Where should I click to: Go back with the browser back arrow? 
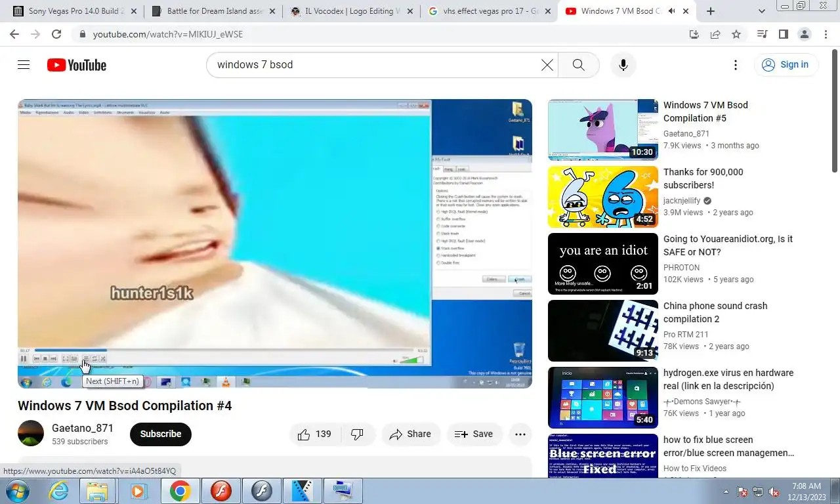pyautogui.click(x=14, y=34)
